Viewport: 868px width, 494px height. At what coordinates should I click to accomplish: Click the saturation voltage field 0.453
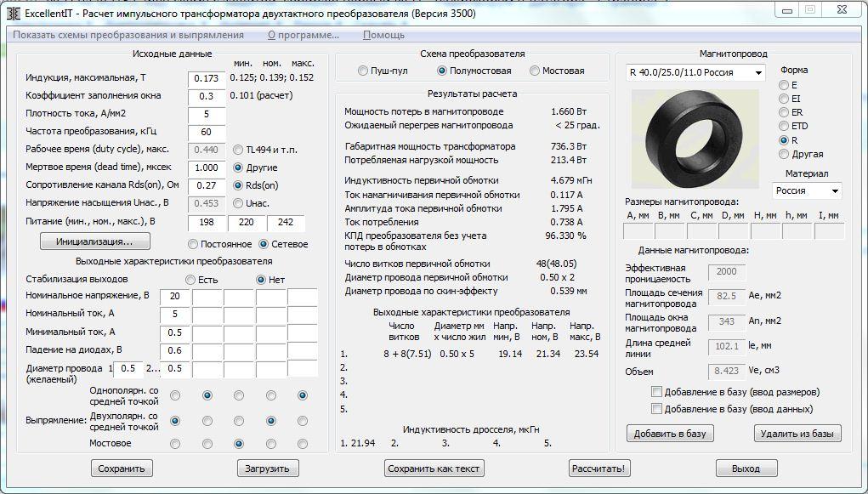(207, 204)
